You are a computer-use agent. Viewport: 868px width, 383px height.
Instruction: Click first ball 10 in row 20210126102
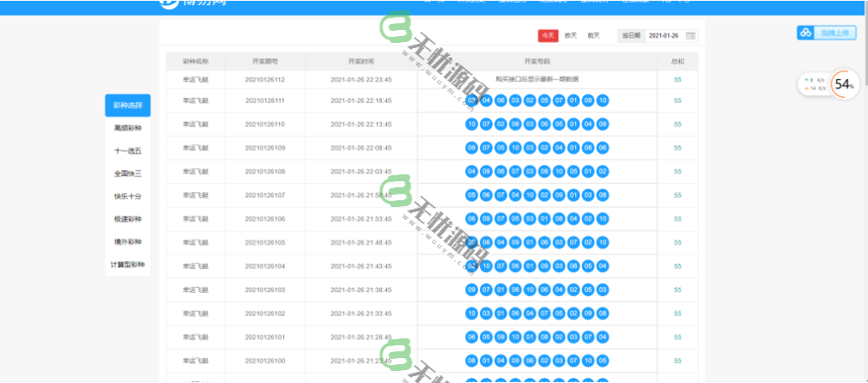pyautogui.click(x=471, y=313)
